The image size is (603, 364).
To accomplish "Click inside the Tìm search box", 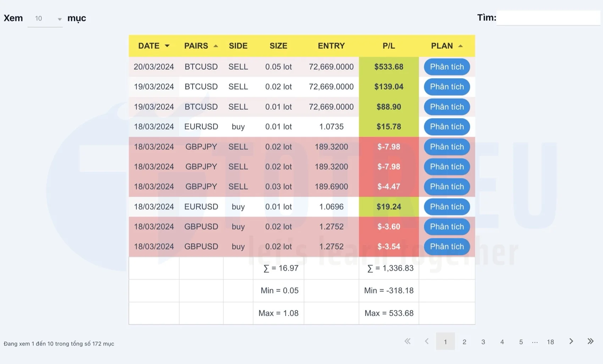I will (548, 18).
